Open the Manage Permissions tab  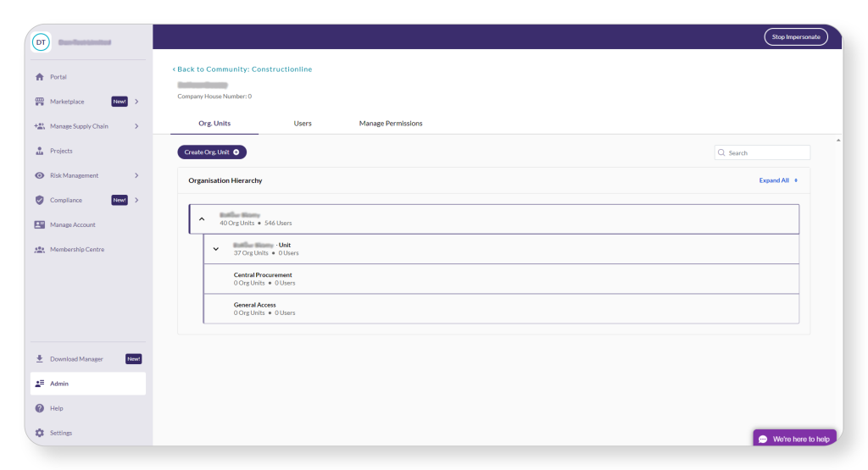click(x=391, y=124)
